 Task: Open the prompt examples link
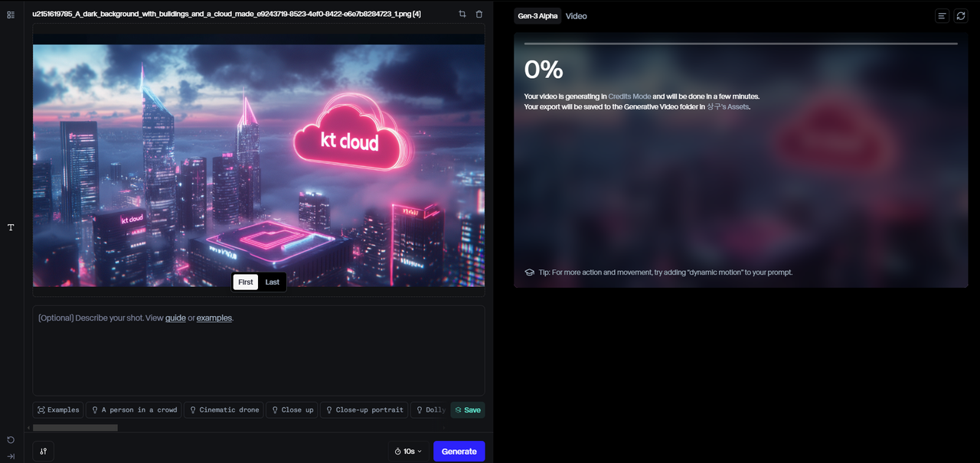[214, 318]
